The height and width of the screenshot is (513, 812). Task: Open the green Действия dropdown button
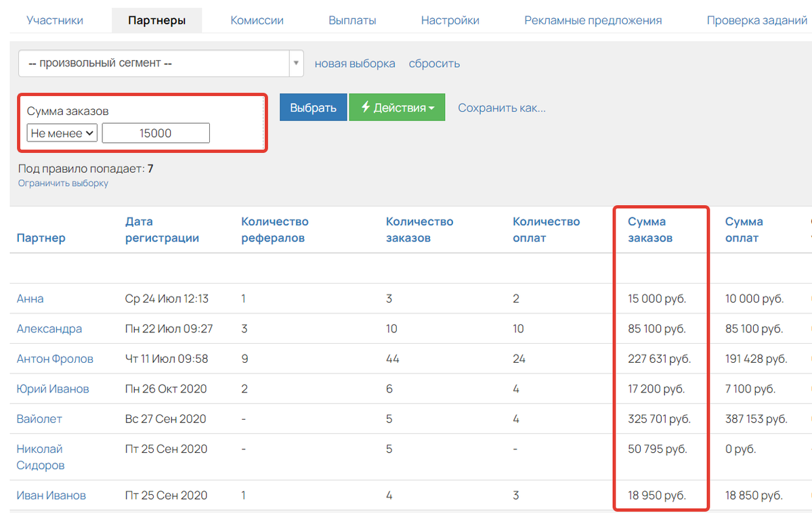pos(398,107)
